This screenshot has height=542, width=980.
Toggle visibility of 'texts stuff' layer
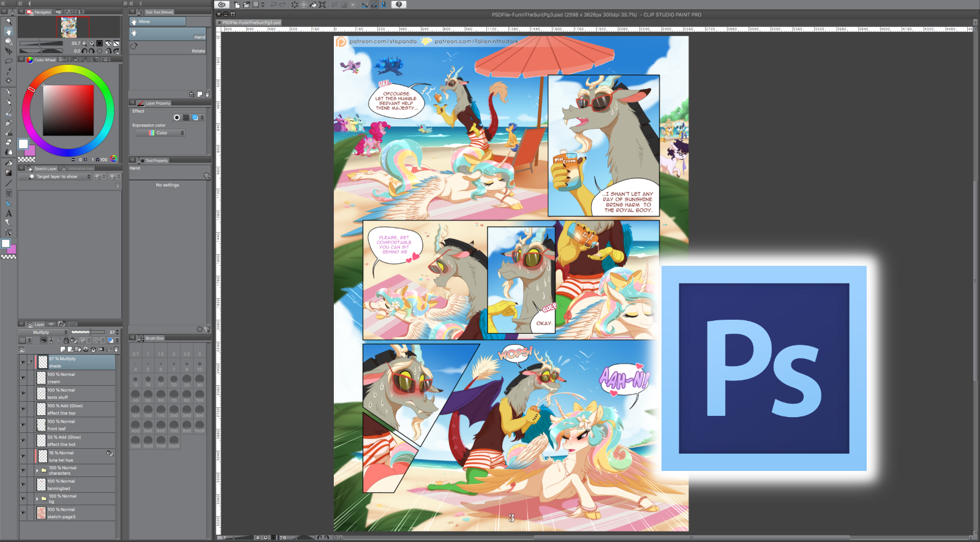point(23,394)
